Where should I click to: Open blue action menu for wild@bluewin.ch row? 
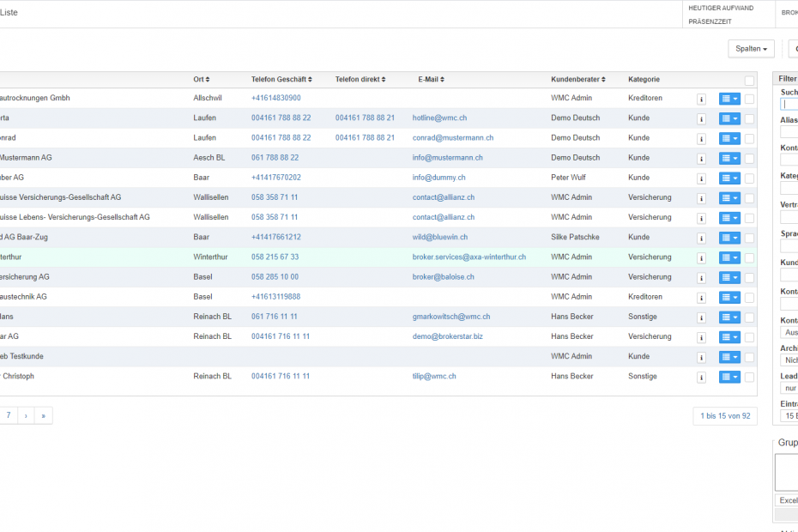(x=729, y=238)
